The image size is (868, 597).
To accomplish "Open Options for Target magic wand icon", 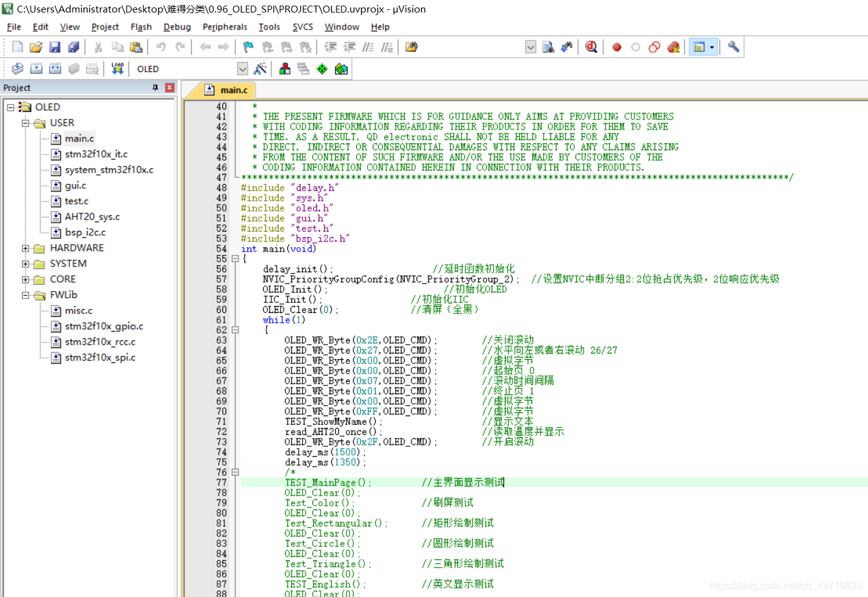I will (261, 69).
